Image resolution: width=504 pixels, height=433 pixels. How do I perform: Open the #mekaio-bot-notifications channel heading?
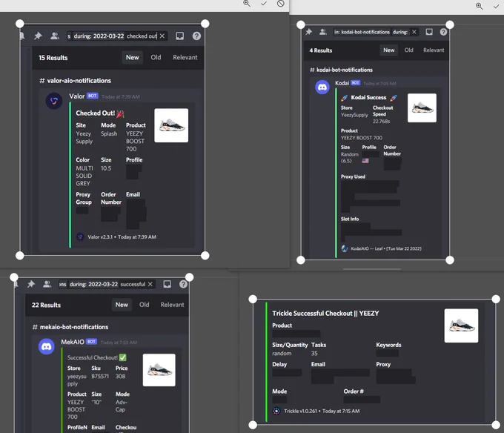pyautogui.click(x=70, y=327)
